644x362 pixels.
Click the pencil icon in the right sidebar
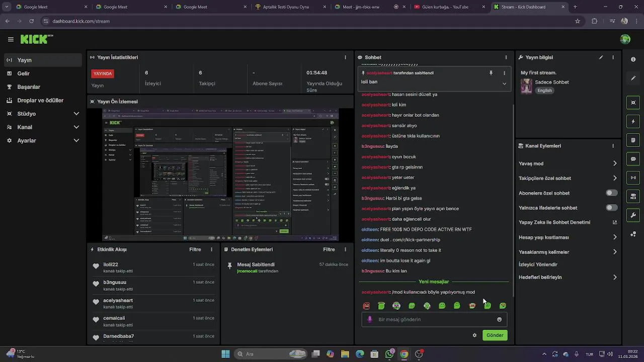coord(633,78)
